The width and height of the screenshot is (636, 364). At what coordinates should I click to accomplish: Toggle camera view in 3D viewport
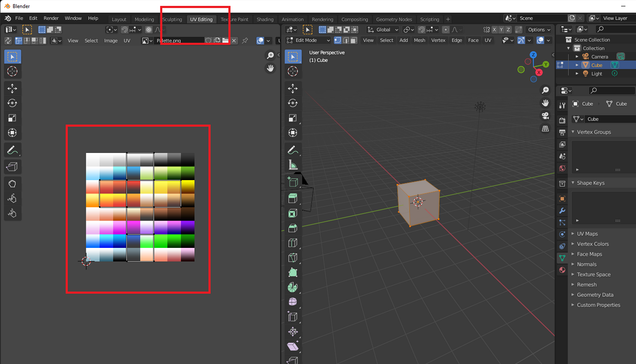(x=545, y=116)
